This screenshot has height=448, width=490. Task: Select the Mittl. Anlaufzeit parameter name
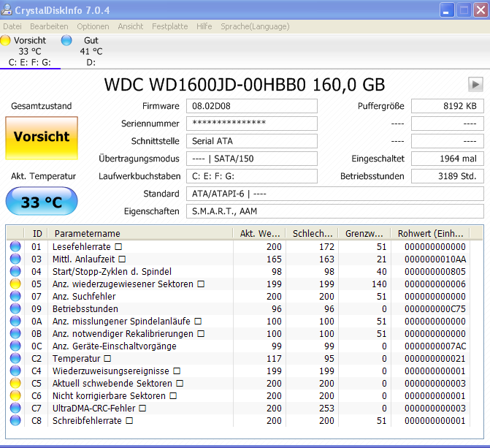pyautogui.click(x=83, y=259)
